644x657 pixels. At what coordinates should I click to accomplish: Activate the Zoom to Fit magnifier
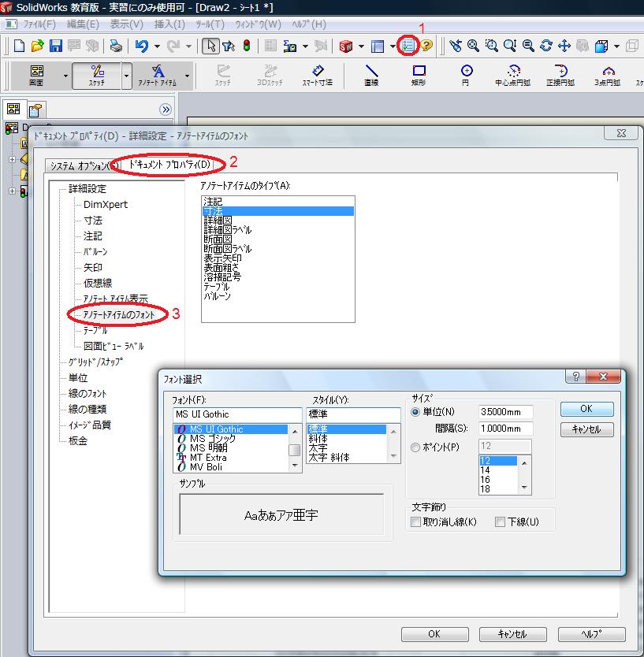point(473,46)
